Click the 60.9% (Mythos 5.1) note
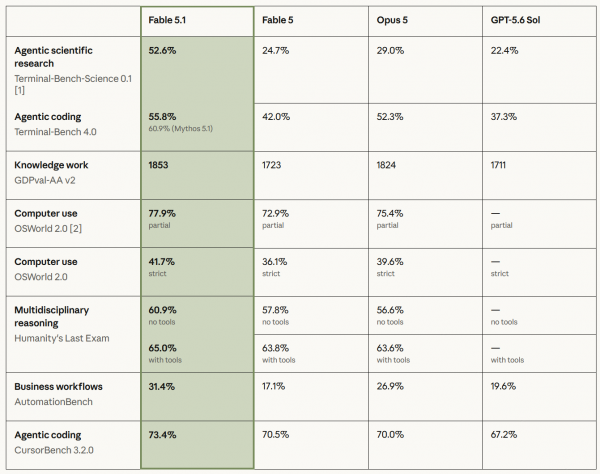 pos(181,129)
